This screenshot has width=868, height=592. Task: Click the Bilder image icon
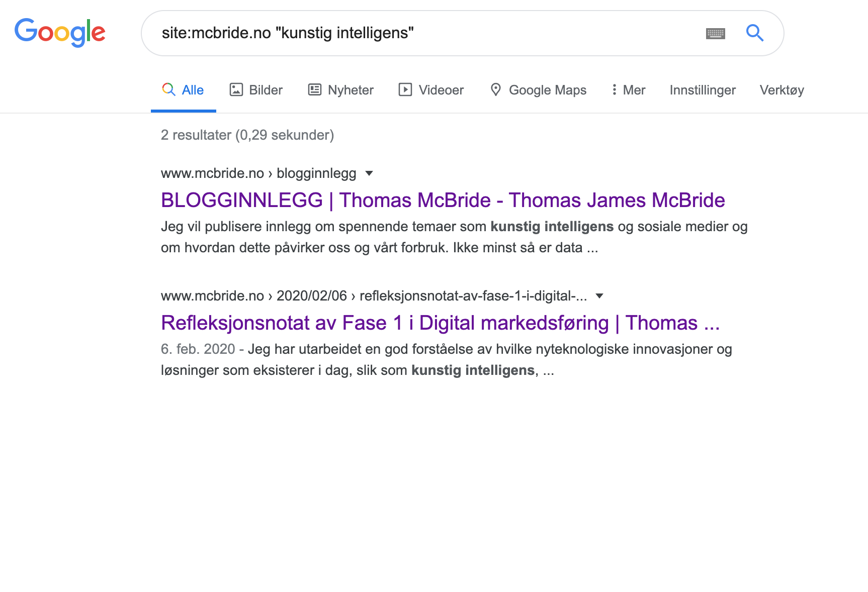click(236, 90)
